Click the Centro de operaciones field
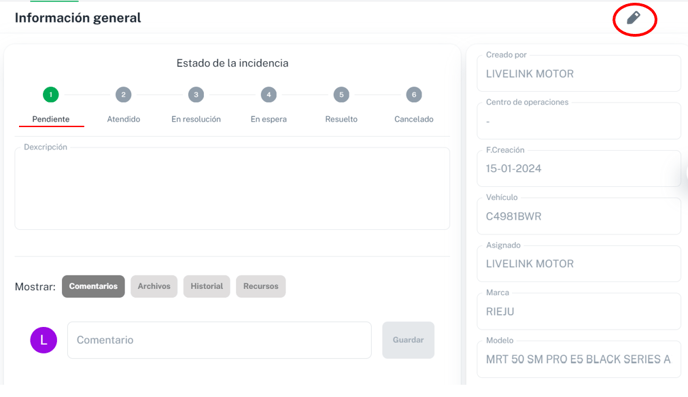The width and height of the screenshot is (688, 397). tap(579, 121)
